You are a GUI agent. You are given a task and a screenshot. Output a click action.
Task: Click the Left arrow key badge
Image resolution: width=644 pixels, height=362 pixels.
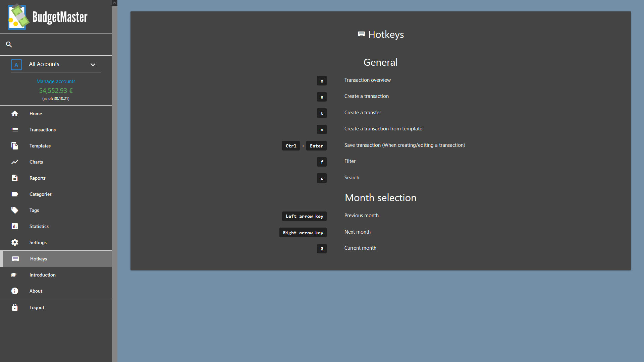click(304, 216)
